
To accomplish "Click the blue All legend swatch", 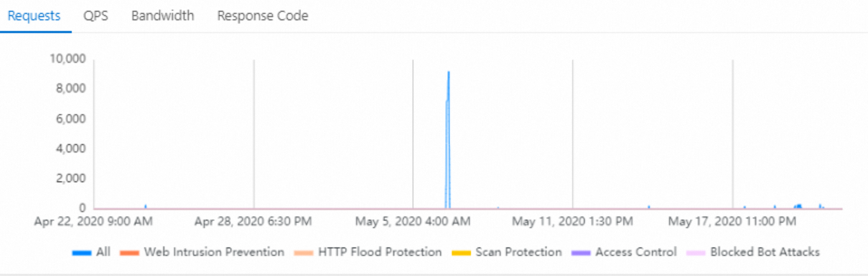I will click(x=81, y=253).
